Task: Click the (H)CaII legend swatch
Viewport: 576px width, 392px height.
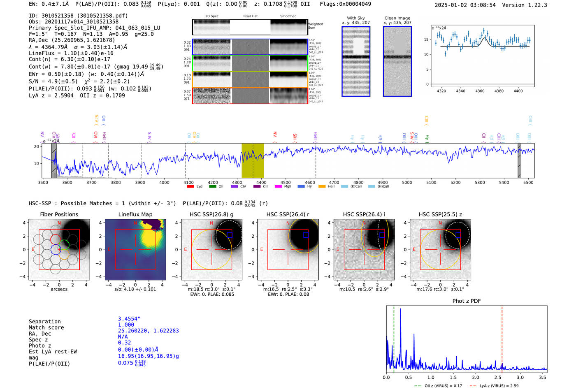Action: [372, 186]
